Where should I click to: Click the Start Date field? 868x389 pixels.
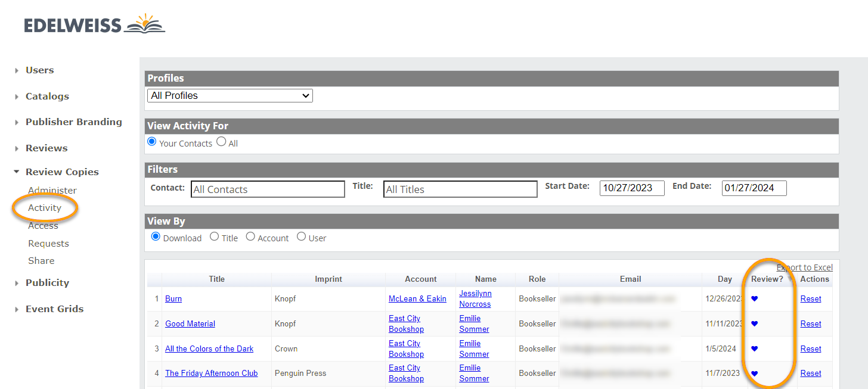pos(632,188)
